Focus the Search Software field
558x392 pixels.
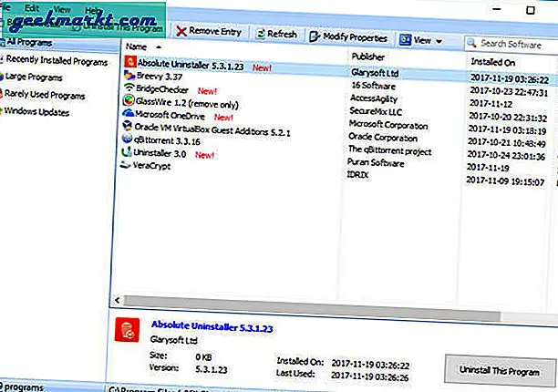click(512, 45)
